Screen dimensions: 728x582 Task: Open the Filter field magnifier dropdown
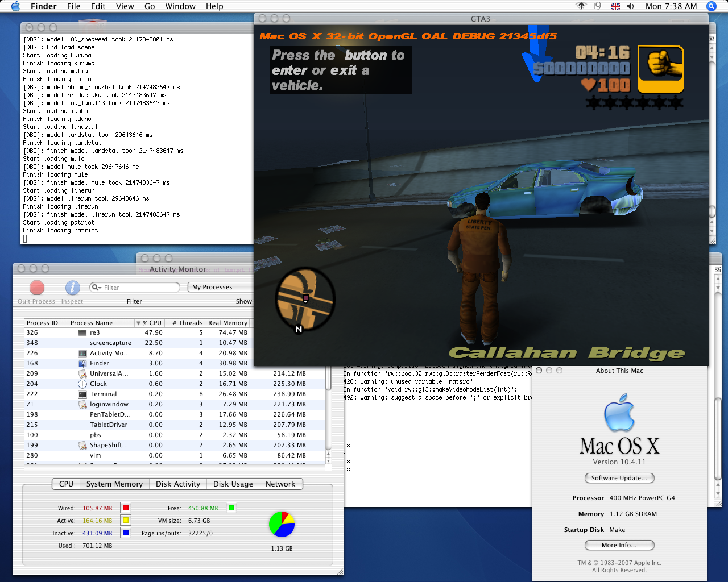click(x=97, y=288)
